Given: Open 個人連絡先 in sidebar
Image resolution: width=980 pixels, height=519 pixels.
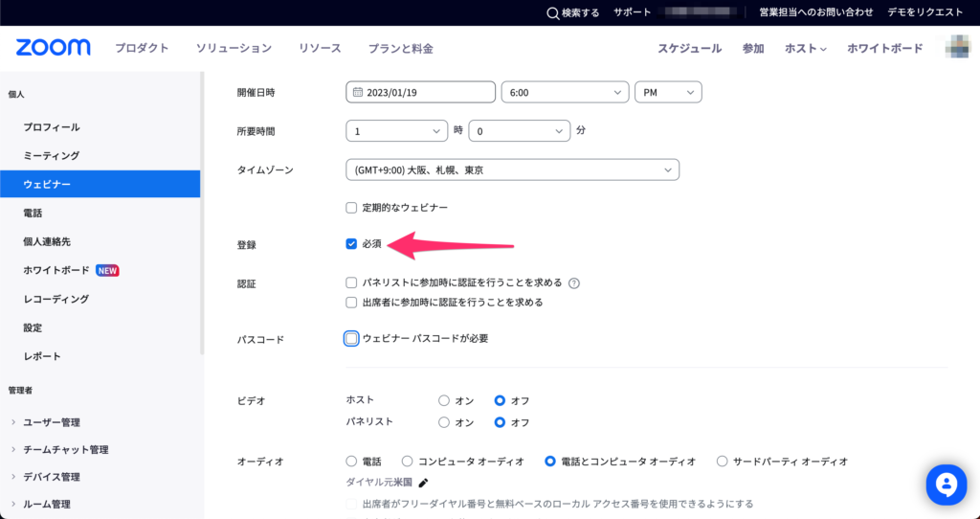Looking at the screenshot, I should click(x=47, y=241).
